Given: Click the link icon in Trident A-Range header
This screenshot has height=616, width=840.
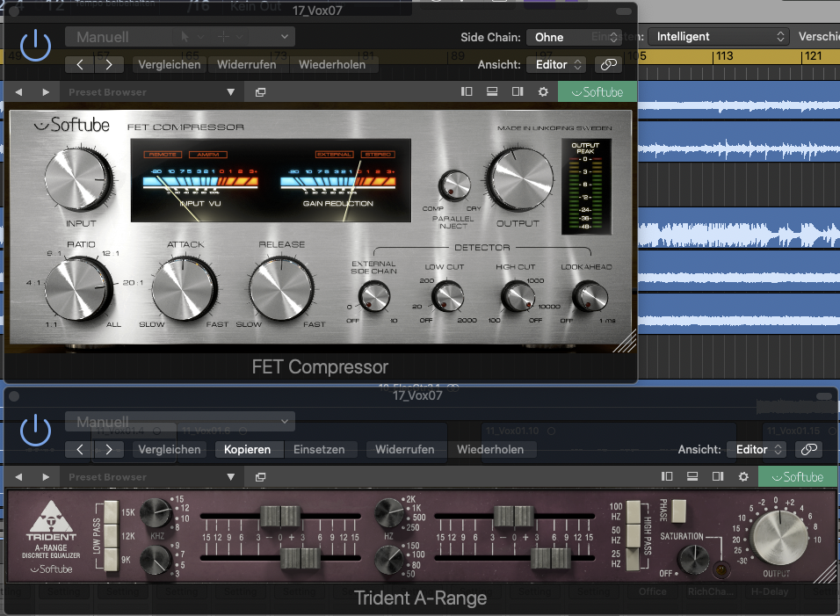Looking at the screenshot, I should pyautogui.click(x=807, y=449).
